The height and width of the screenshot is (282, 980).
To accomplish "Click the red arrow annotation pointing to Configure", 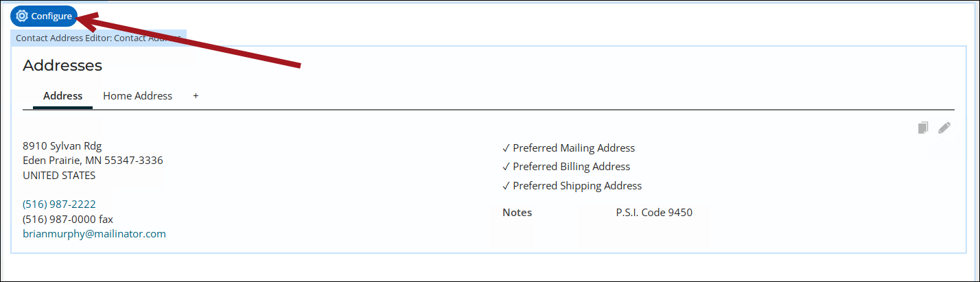I will point(190,40).
